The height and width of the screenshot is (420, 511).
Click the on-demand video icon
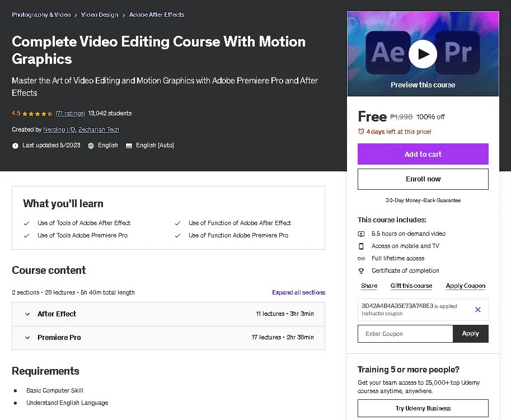pos(361,234)
